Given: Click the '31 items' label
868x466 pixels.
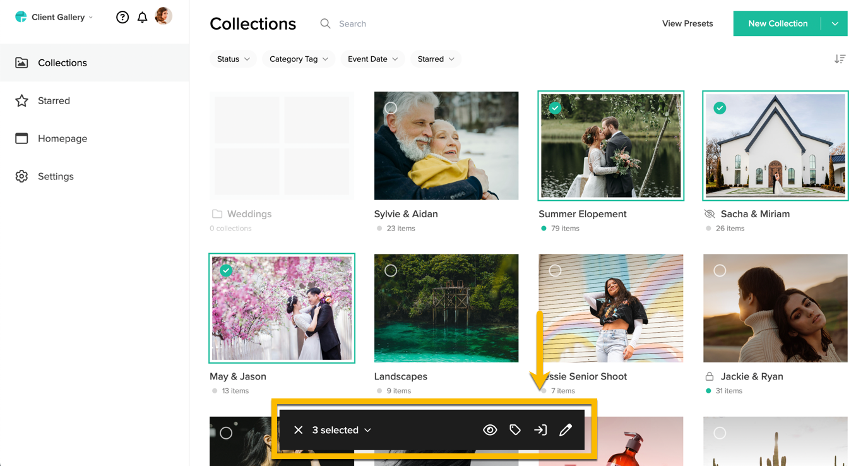Looking at the screenshot, I should (729, 391).
